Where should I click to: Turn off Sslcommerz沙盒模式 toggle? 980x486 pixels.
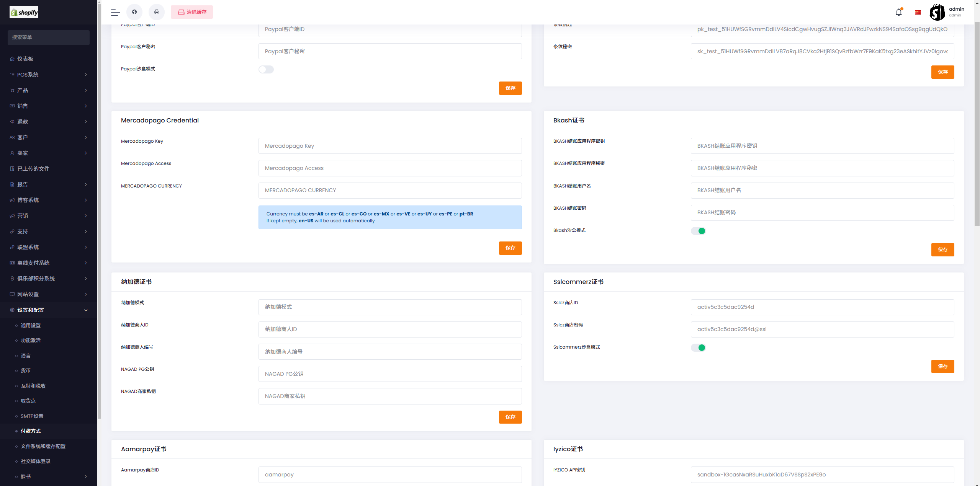[698, 347]
